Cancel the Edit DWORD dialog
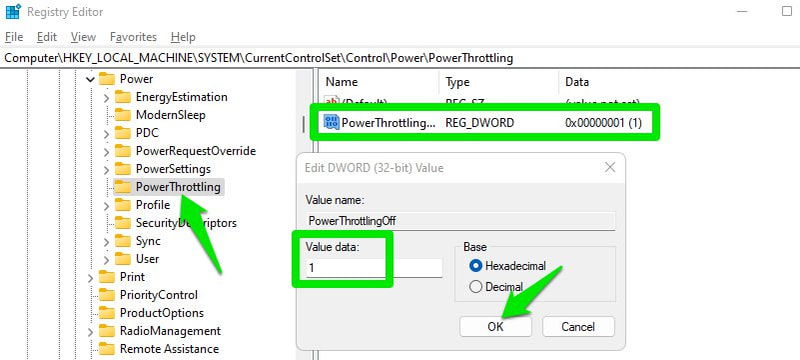 (579, 326)
